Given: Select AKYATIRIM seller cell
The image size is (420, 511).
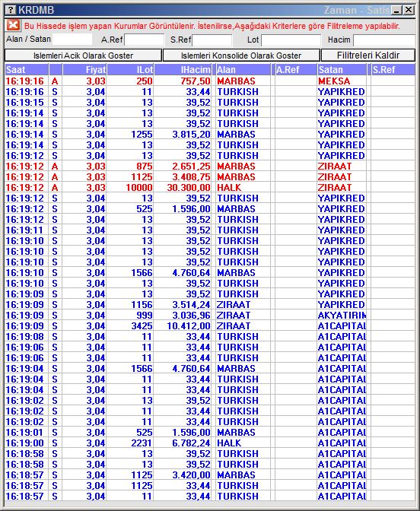Looking at the screenshot, I should click(x=342, y=315).
